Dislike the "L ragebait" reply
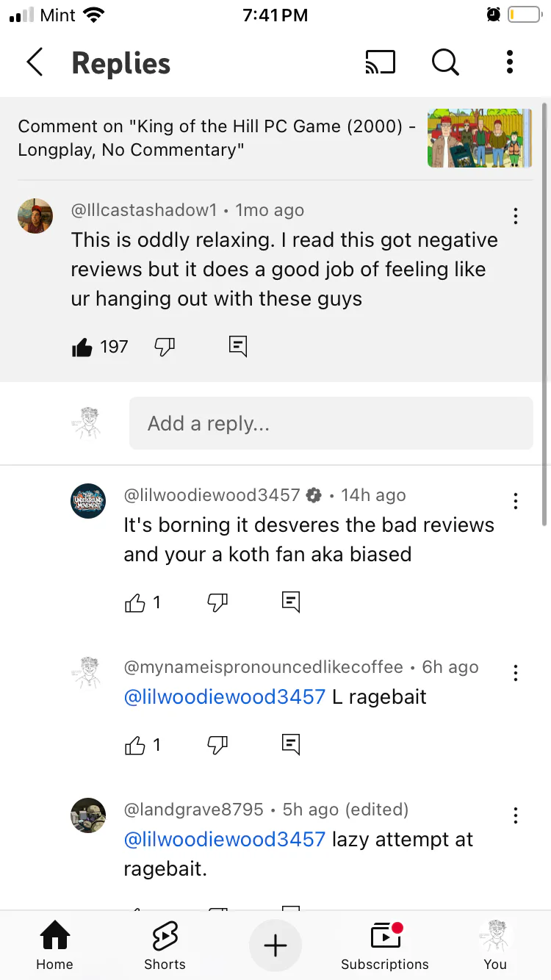Screen dimensions: 551x980 point(217,746)
